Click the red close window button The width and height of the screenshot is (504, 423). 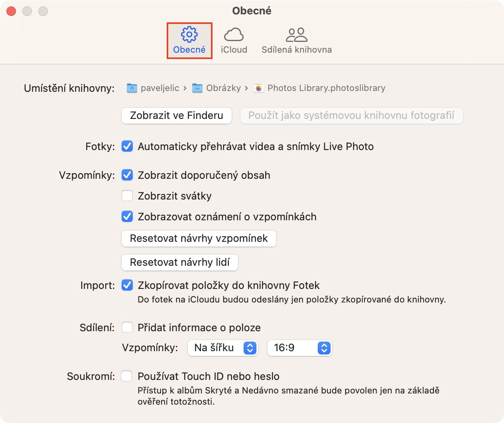[x=11, y=11]
